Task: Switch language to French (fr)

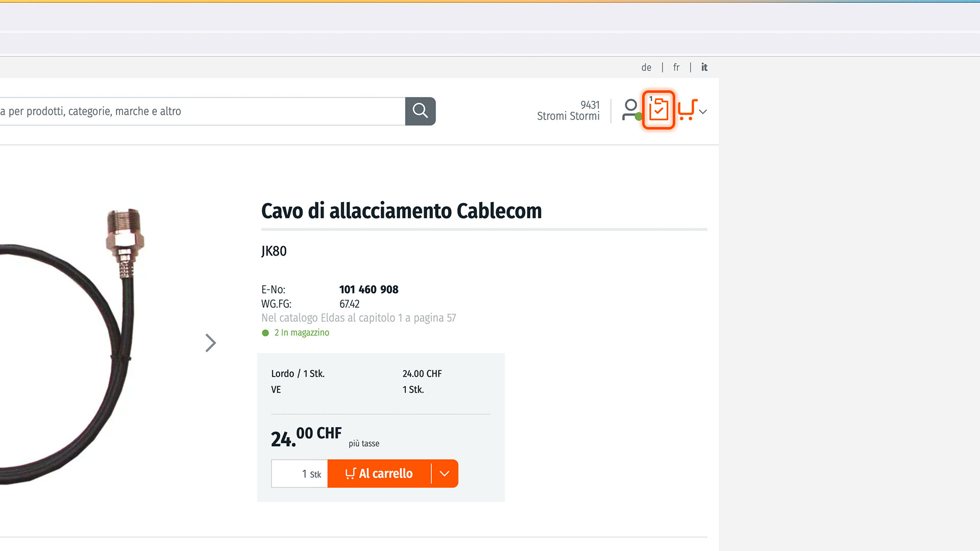Action: pyautogui.click(x=676, y=67)
